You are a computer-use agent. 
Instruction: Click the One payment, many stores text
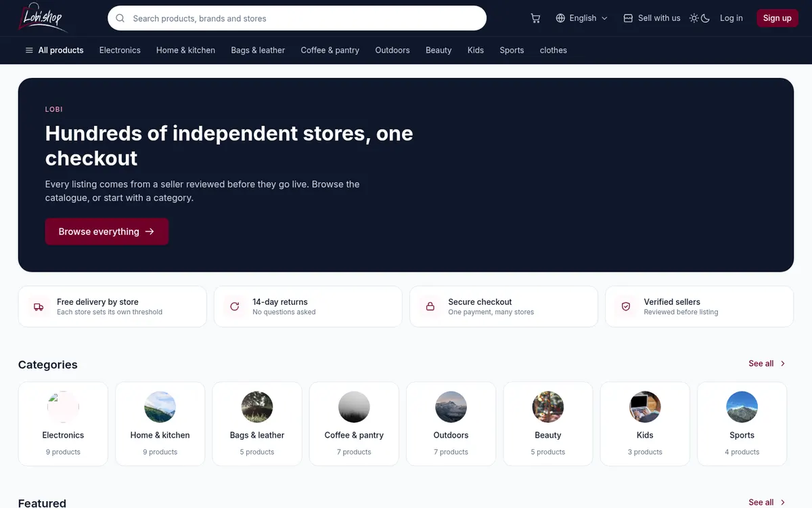(x=491, y=312)
